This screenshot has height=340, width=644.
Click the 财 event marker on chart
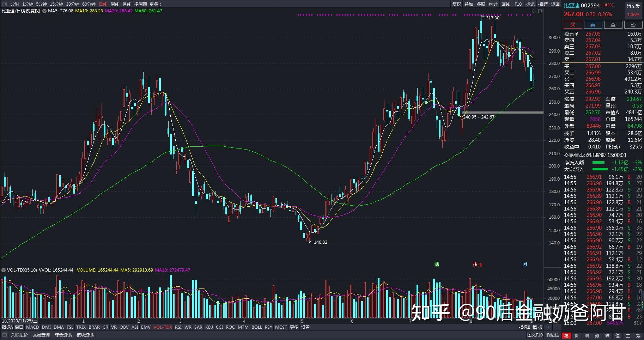[x=525, y=264]
